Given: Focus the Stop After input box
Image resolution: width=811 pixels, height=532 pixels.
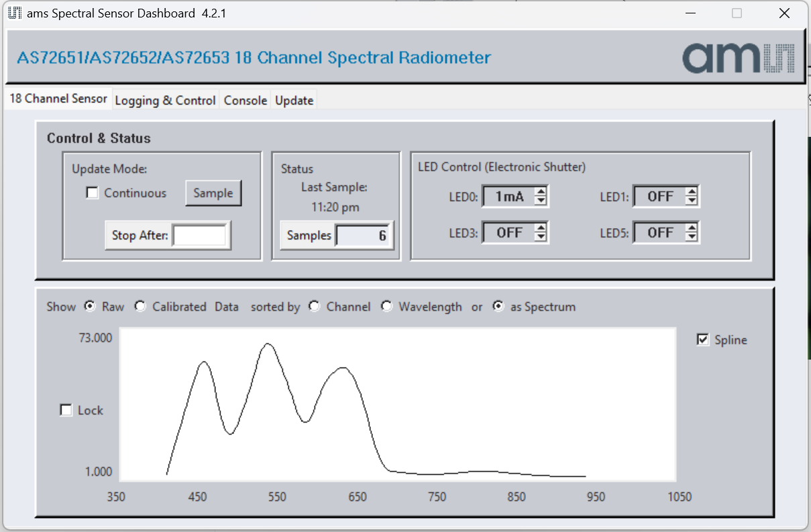Looking at the screenshot, I should pos(199,235).
